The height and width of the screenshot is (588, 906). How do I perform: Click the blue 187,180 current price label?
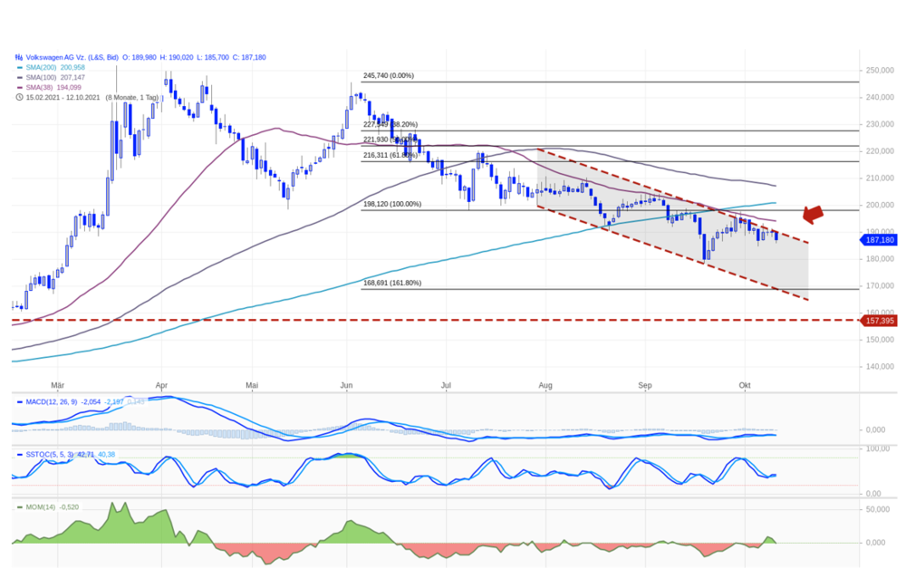tap(879, 240)
